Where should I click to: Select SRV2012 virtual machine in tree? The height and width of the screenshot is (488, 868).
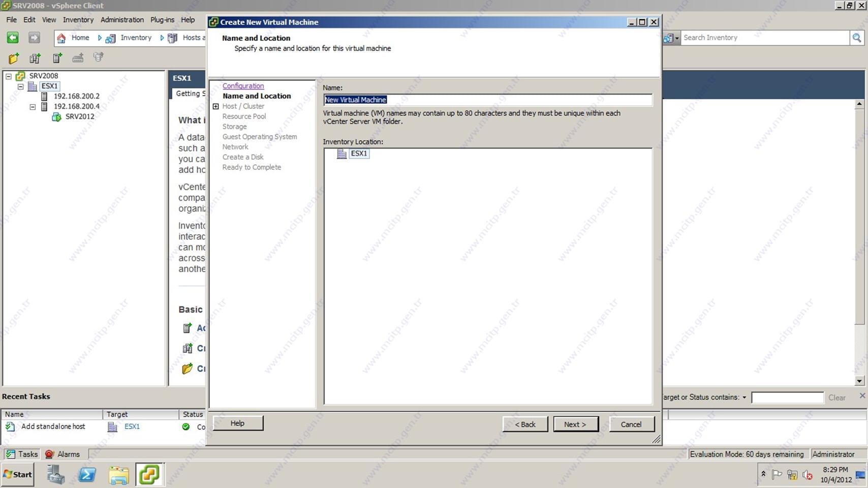(80, 116)
